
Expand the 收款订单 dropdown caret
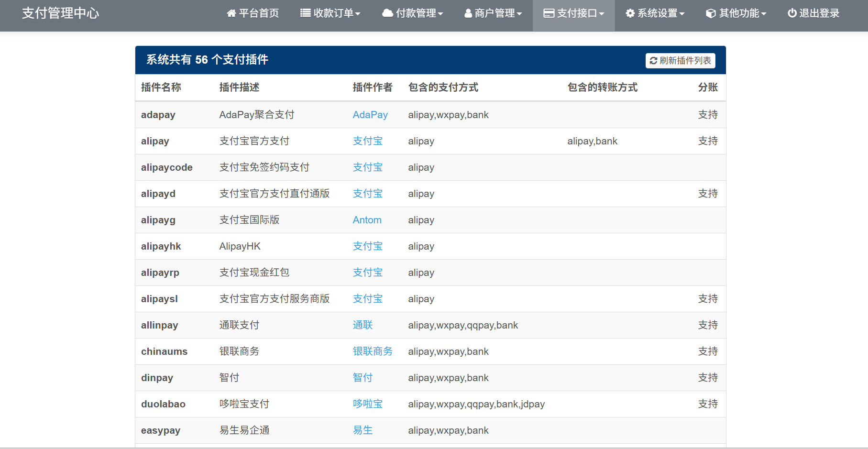[x=358, y=14]
